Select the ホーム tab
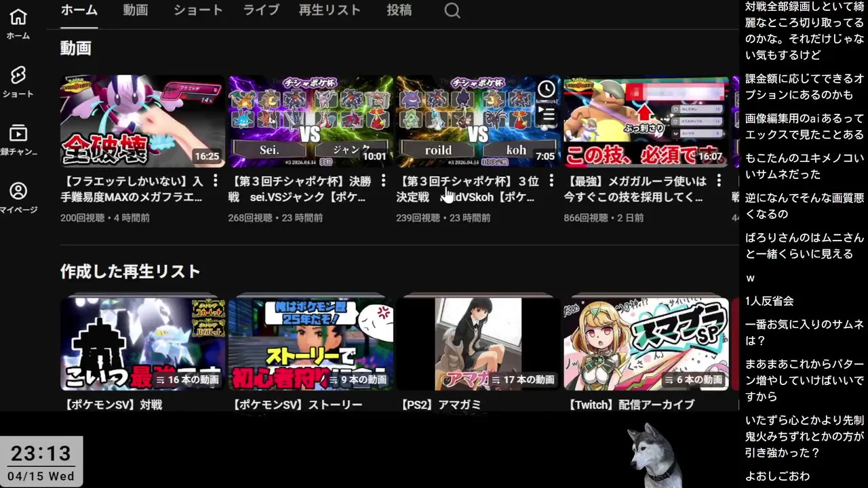The image size is (868, 488). coord(79,10)
